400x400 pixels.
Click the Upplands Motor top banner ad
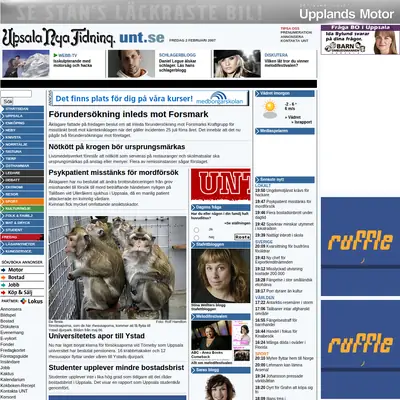click(200, 12)
